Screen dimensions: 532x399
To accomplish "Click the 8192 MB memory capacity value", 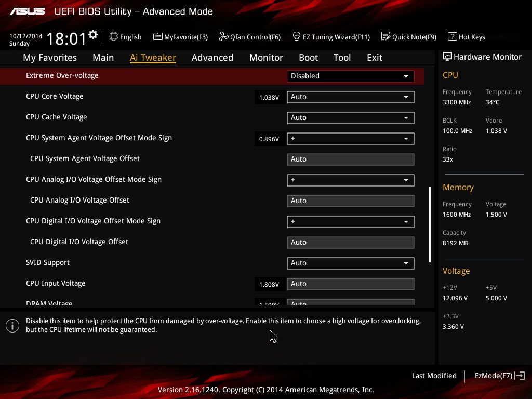I will (x=455, y=243).
